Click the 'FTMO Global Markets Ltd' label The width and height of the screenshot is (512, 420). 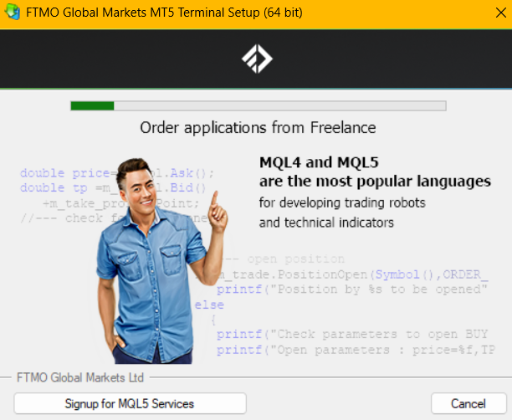[80, 377]
